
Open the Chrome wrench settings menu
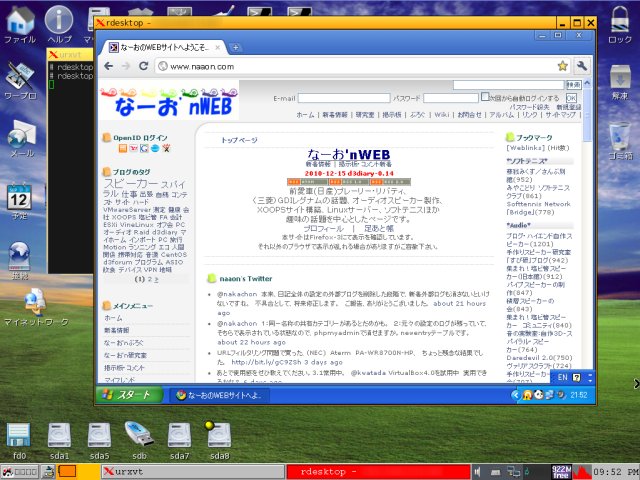click(x=582, y=66)
